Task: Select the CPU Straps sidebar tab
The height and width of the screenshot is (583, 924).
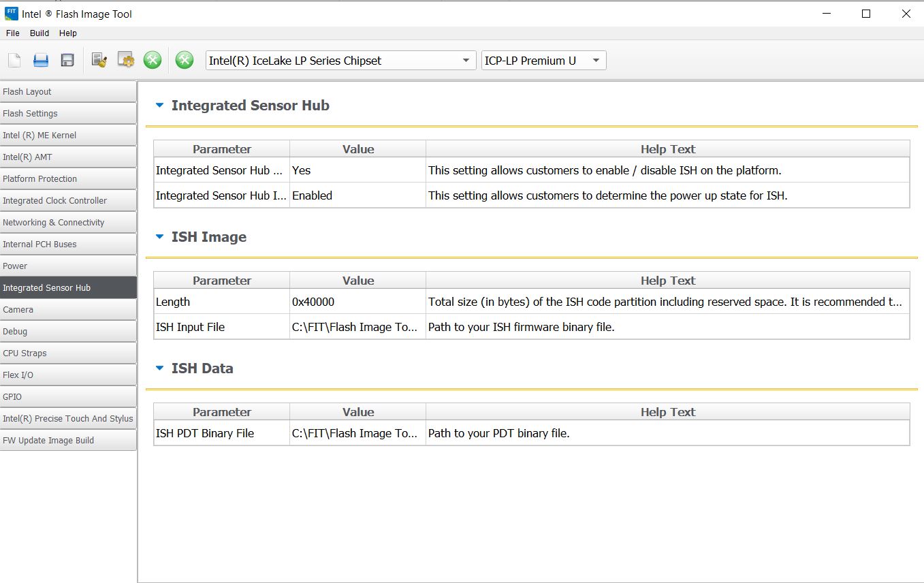Action: [68, 353]
